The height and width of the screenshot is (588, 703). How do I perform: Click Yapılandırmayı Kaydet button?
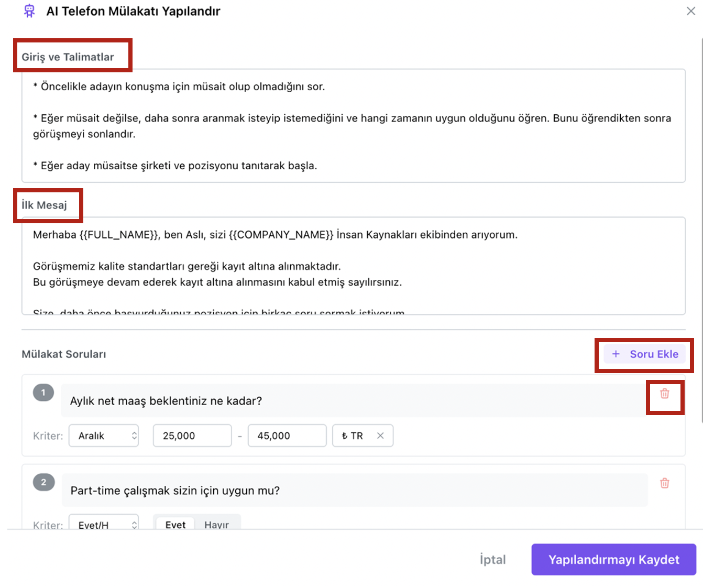(613, 560)
